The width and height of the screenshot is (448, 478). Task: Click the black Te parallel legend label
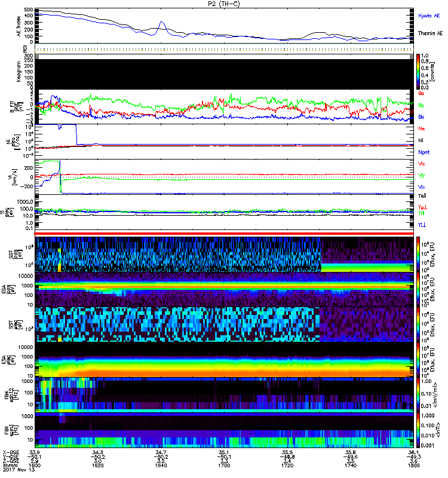tap(422, 196)
